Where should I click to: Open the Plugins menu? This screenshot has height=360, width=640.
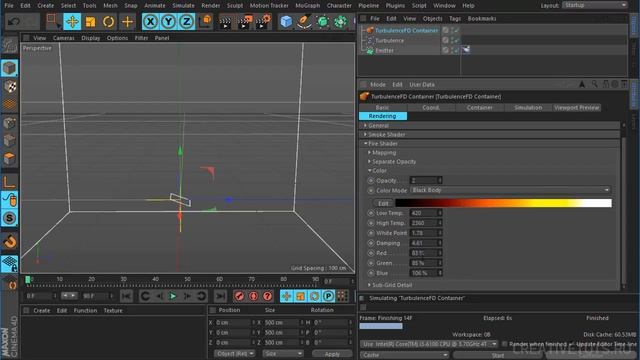pyautogui.click(x=395, y=6)
